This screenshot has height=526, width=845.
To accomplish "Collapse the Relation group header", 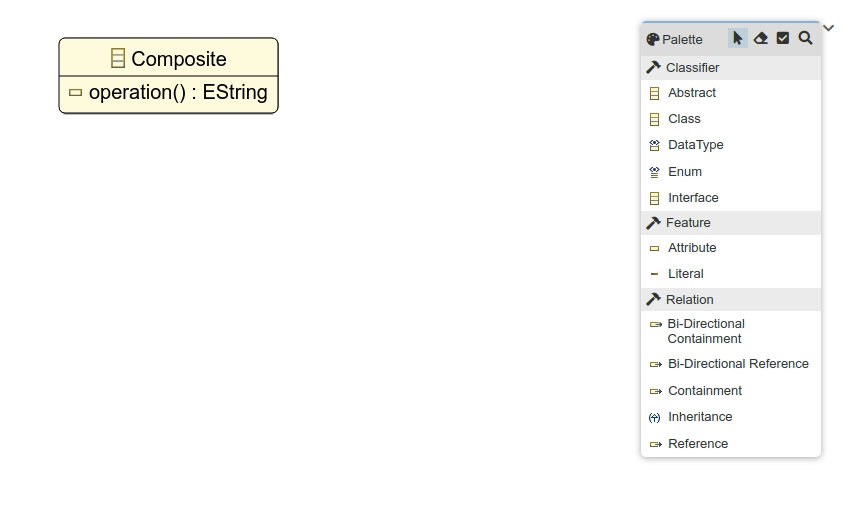I will tap(730, 300).
